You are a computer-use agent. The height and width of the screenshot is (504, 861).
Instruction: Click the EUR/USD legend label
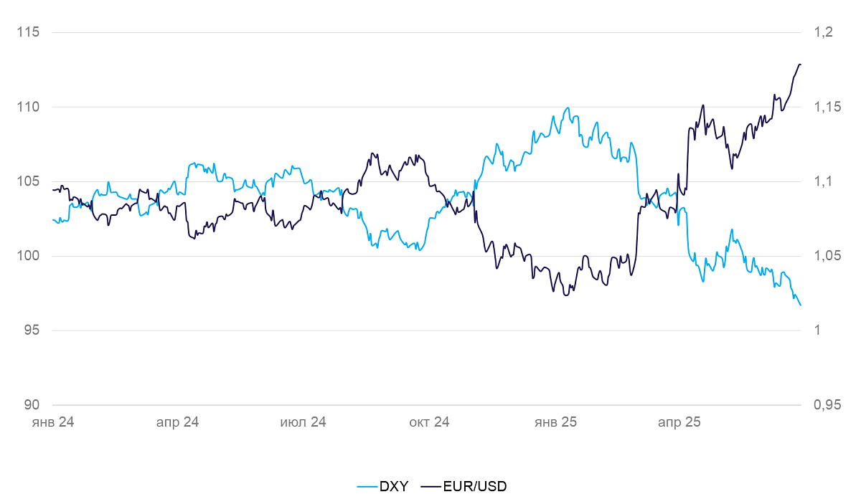(x=474, y=487)
